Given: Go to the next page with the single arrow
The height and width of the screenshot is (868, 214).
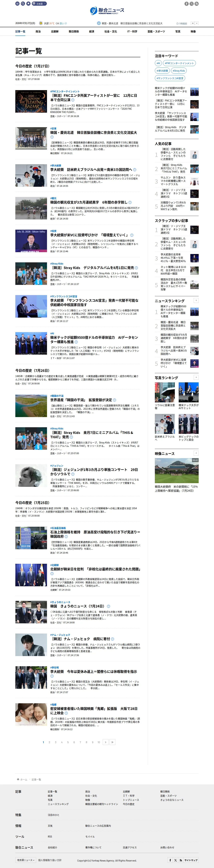Looking at the screenshot, I should [x=106, y=742].
